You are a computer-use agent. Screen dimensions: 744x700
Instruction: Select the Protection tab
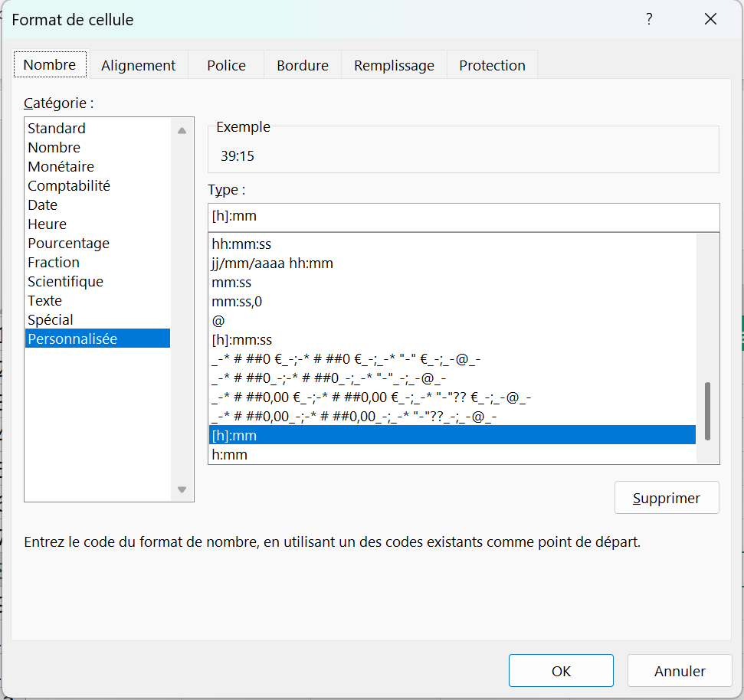tap(492, 65)
